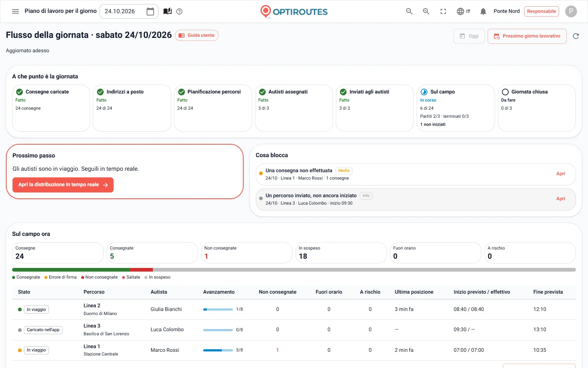This screenshot has height=368, width=588.
Task: Open the IT language selector
Action: (463, 11)
